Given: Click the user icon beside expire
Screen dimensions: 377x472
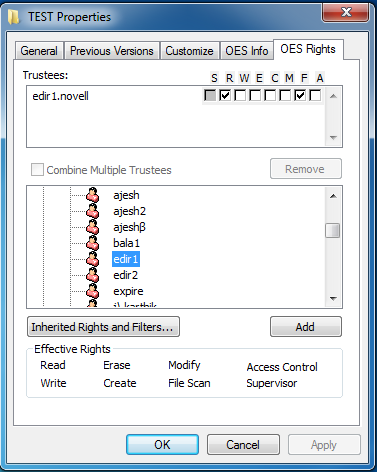Looking at the screenshot, I should [92, 291].
